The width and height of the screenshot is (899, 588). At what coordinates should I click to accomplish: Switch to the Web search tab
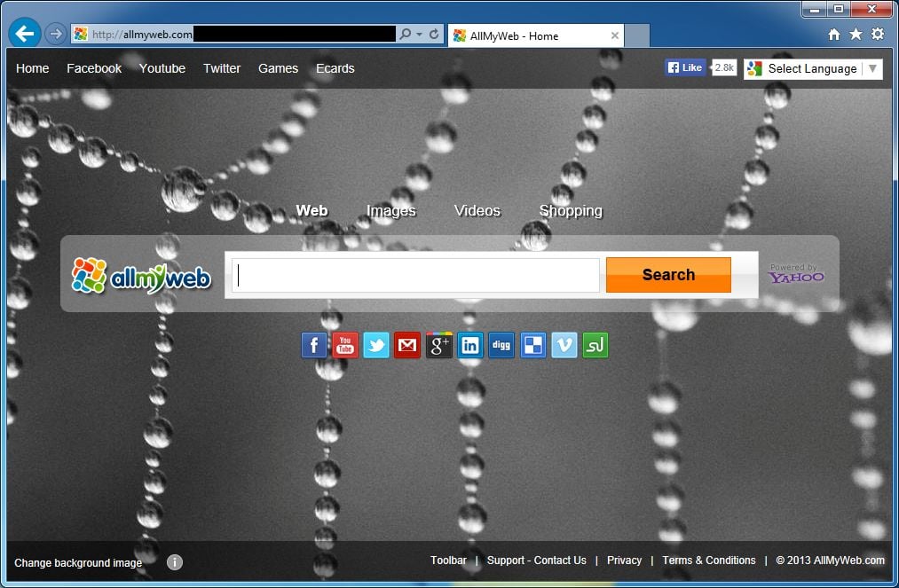point(311,210)
